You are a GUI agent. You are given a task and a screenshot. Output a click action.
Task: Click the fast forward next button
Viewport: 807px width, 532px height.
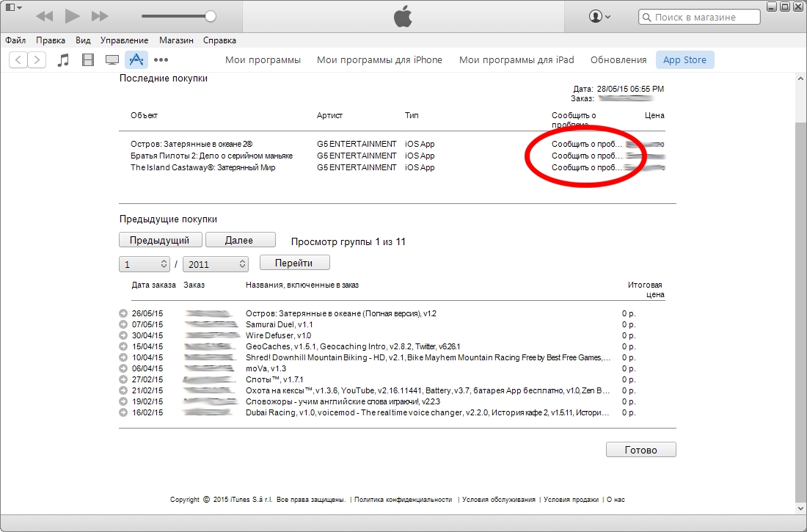[100, 16]
